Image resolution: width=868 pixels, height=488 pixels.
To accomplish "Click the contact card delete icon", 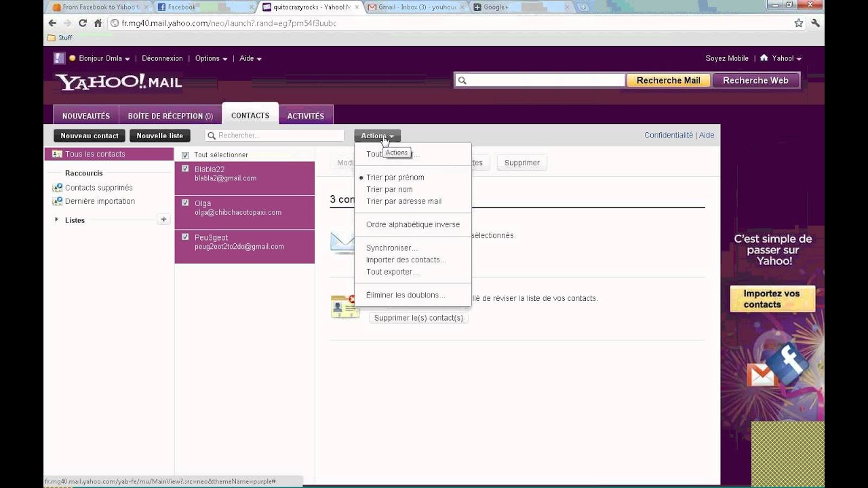I will 345,306.
